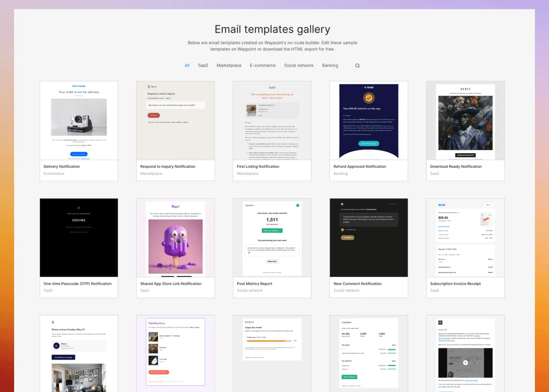Open the Elaine arrives Sunday template thumbnail
Image resolution: width=549 pixels, height=392 pixels.
pos(79,354)
